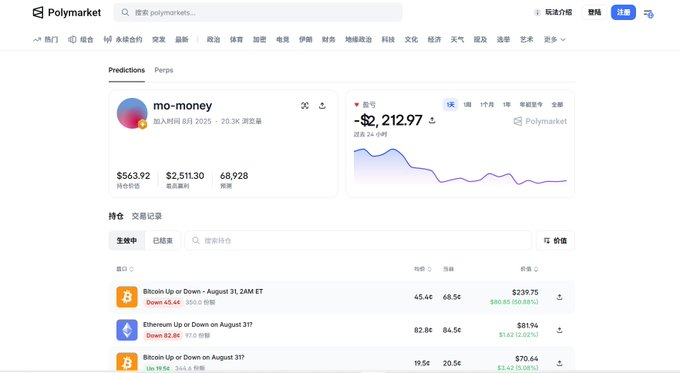Open the Perps tab

(163, 70)
